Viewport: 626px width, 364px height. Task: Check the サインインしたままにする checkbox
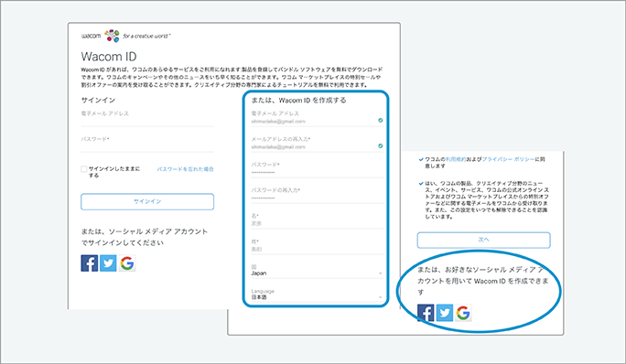tap(84, 169)
